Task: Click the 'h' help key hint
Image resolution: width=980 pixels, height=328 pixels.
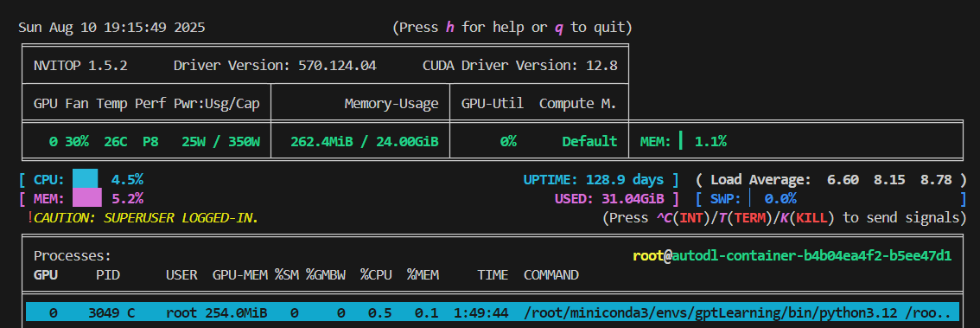Action: tap(450, 28)
